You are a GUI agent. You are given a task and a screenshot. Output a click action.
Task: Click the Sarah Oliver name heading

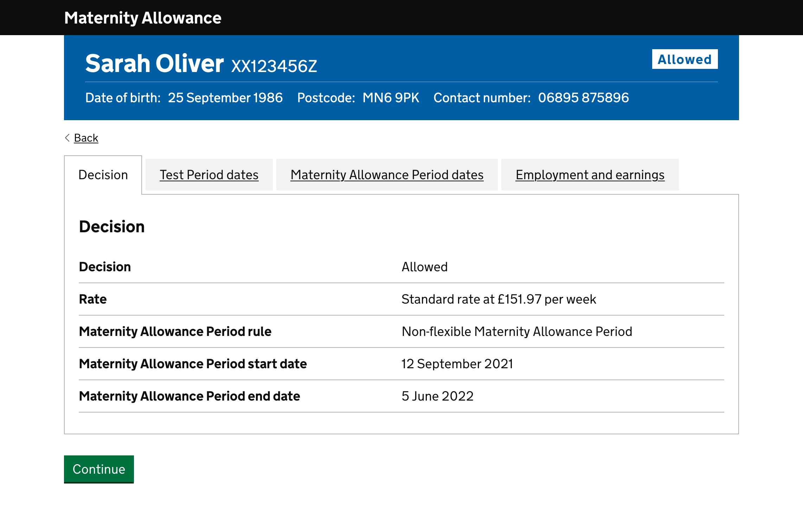coord(154,64)
